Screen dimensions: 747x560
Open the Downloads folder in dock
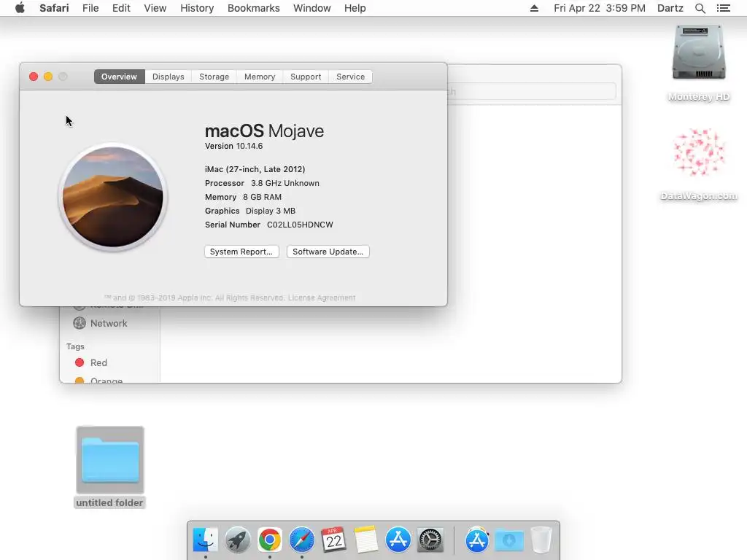point(508,540)
